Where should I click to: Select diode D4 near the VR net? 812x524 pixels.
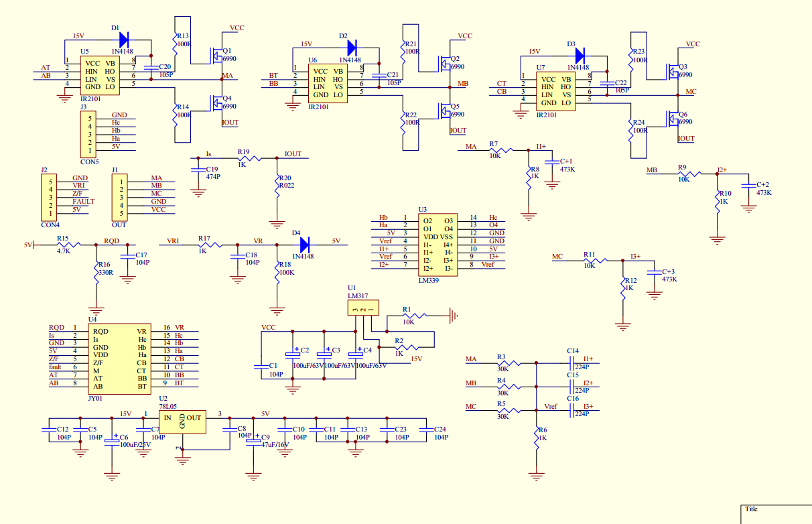coord(305,245)
